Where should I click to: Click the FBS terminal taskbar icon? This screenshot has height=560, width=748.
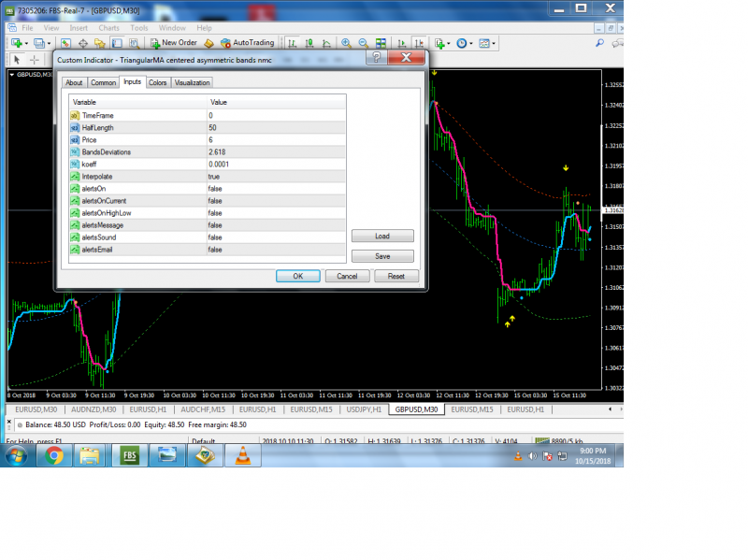click(130, 455)
